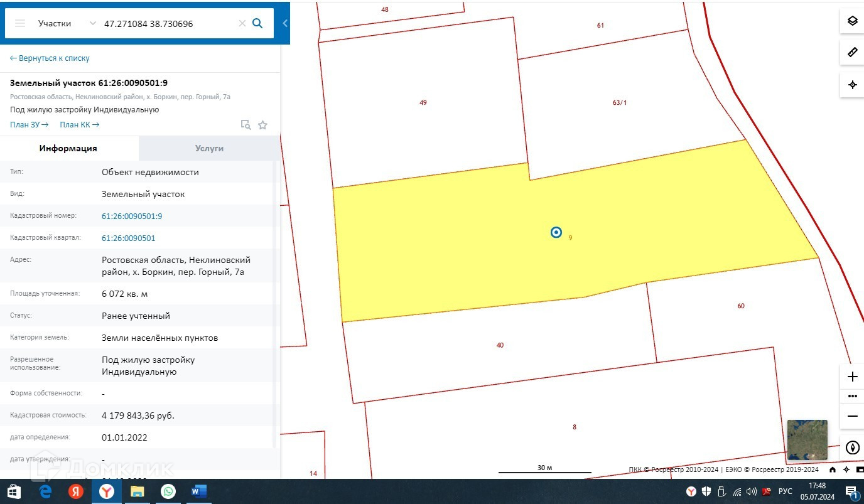Open cadastral quarter 61:26:0090501 link
The image size is (864, 504).
(128, 238)
